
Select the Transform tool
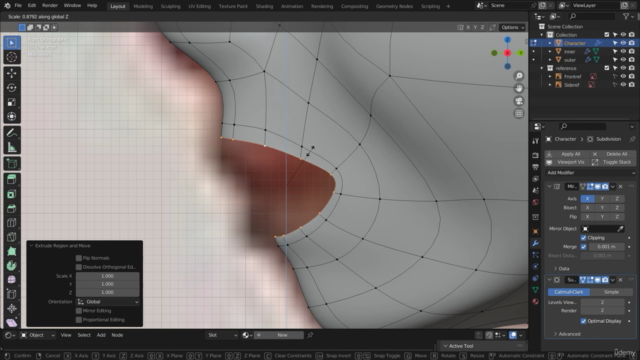click(11, 116)
